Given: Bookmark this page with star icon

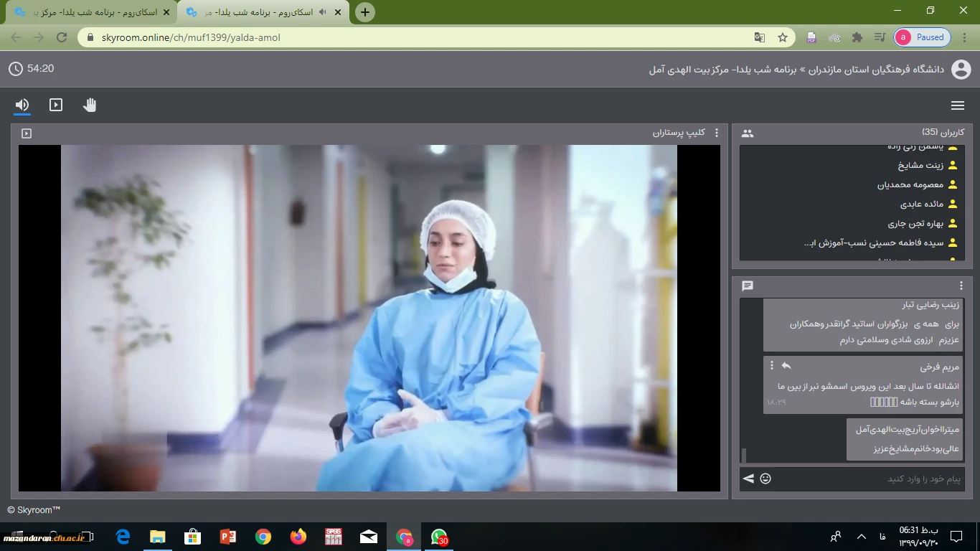Looking at the screenshot, I should [x=783, y=37].
